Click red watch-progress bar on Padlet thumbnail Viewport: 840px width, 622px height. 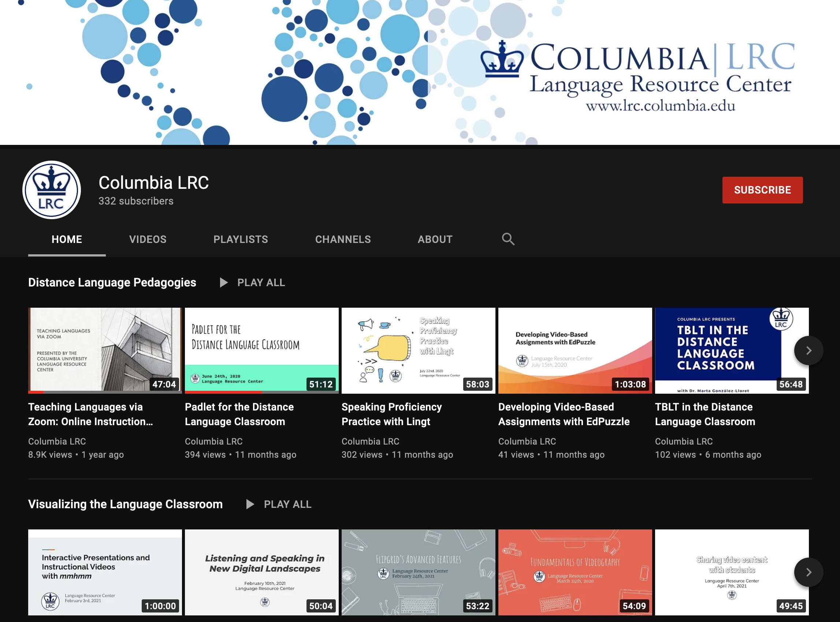point(223,392)
